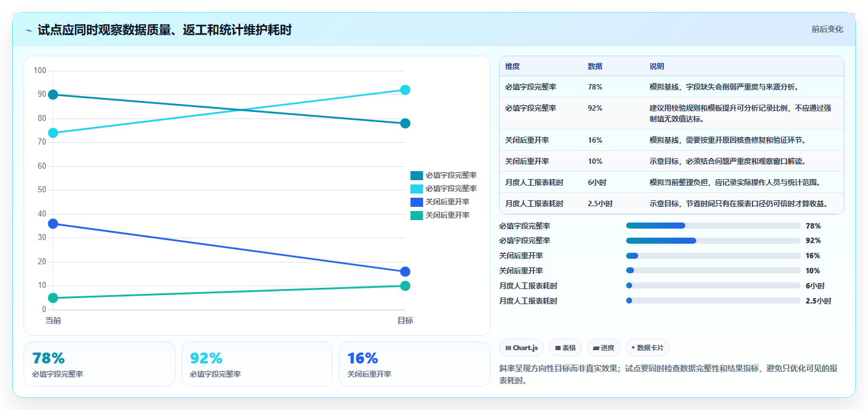The width and height of the screenshot is (868, 410).
Task: Toggle green 关闭后重开率 legend swatch
Action: [x=417, y=215]
